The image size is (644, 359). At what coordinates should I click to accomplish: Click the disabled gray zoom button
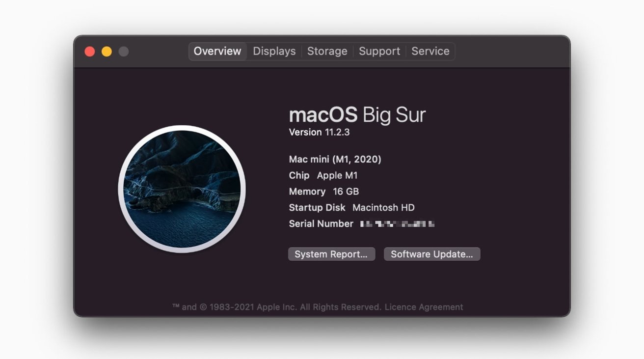point(123,51)
